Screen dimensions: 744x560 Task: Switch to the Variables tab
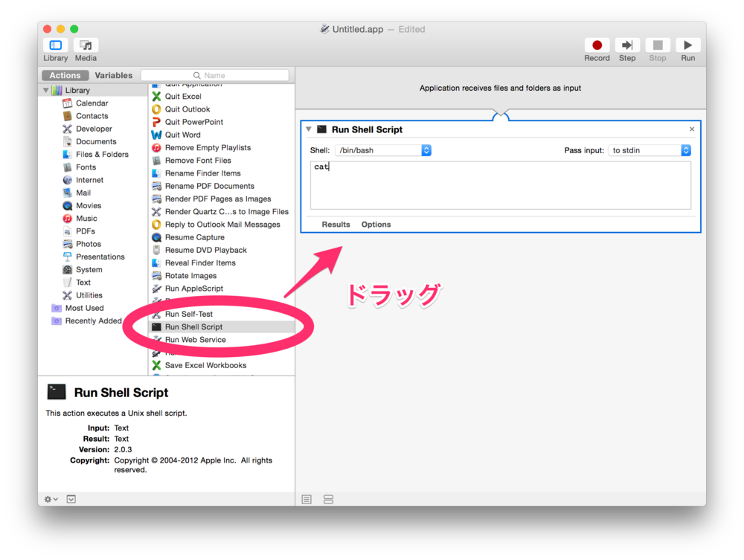tap(113, 75)
